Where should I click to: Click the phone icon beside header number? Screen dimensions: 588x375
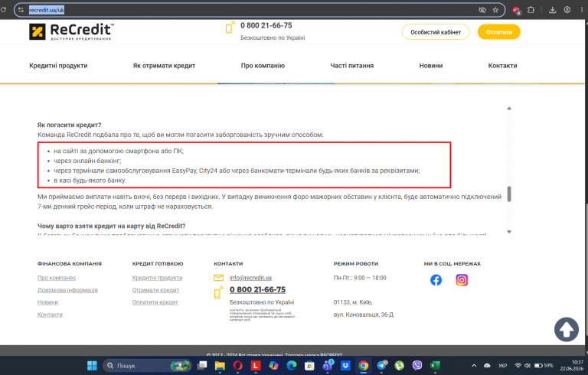230,28
